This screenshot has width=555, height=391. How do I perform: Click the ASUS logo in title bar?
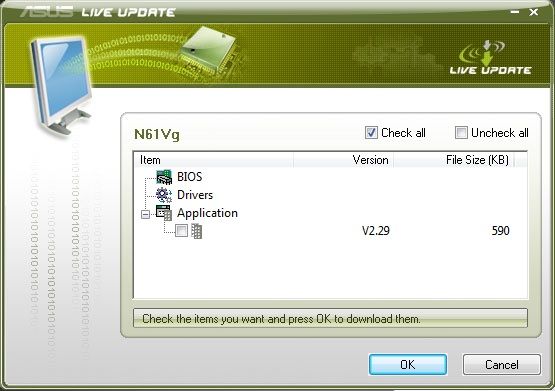(46, 12)
